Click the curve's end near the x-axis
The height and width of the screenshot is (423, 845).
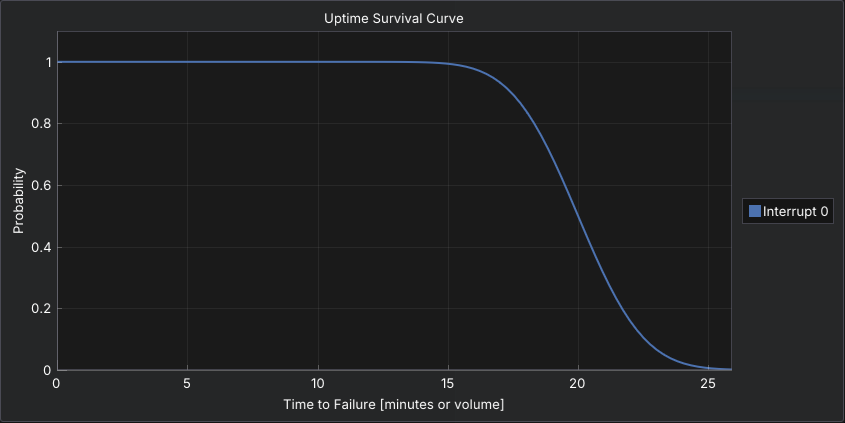click(x=728, y=369)
